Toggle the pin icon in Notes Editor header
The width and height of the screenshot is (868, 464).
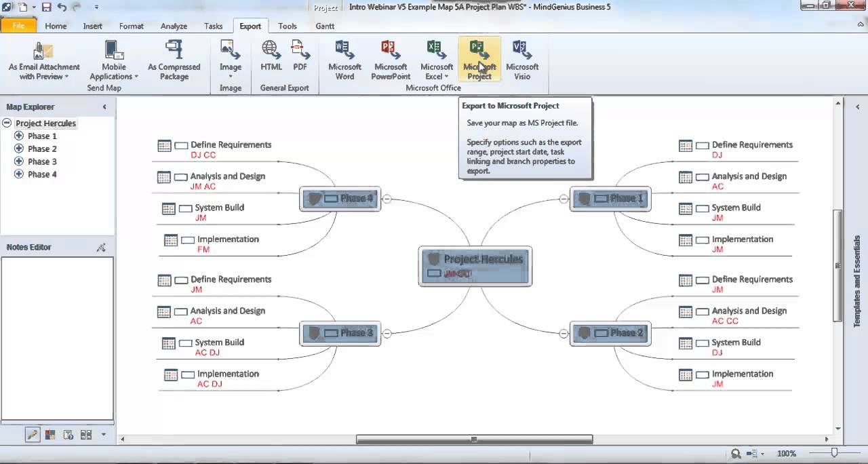tap(101, 248)
